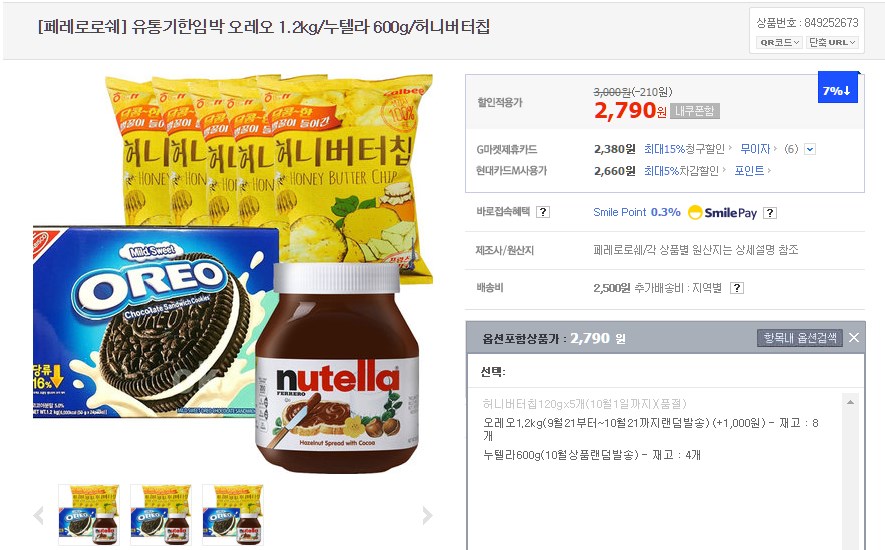This screenshot has height=550, width=885.
Task: Open the 최대5%차감할인 link
Action: tap(681, 171)
